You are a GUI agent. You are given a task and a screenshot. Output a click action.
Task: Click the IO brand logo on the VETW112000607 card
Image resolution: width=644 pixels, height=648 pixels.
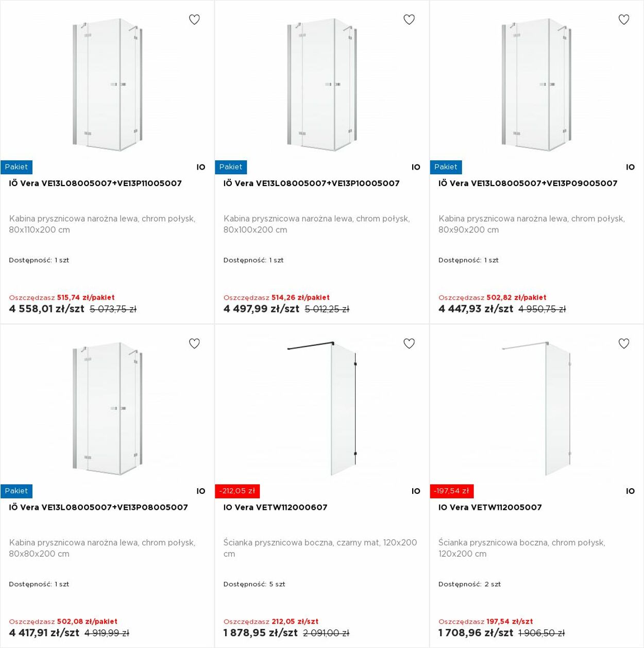pos(416,491)
